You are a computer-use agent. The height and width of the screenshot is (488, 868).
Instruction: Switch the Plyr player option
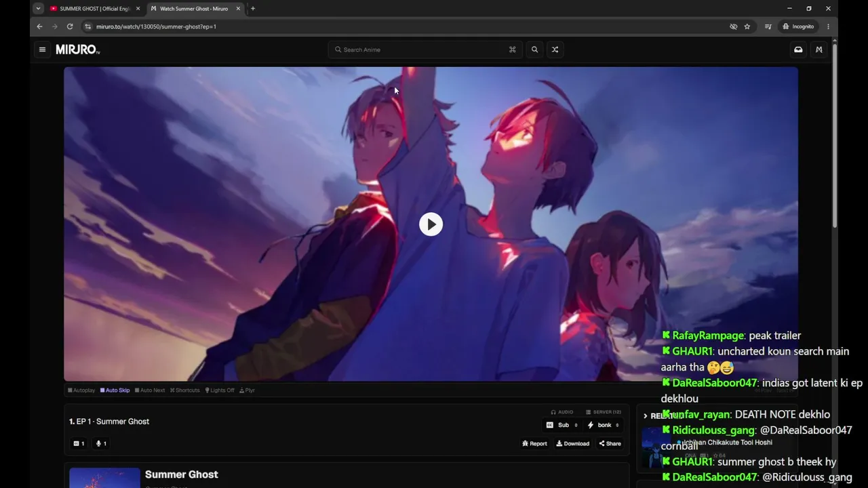[247, 390]
